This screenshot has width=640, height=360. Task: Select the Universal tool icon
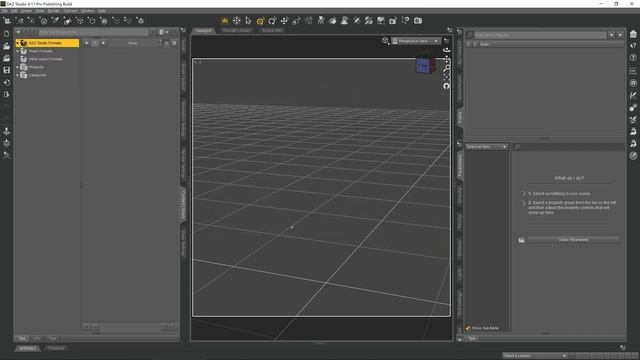coord(237,20)
